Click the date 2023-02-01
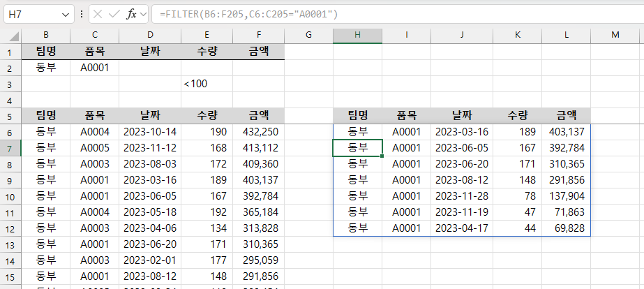 [150, 260]
